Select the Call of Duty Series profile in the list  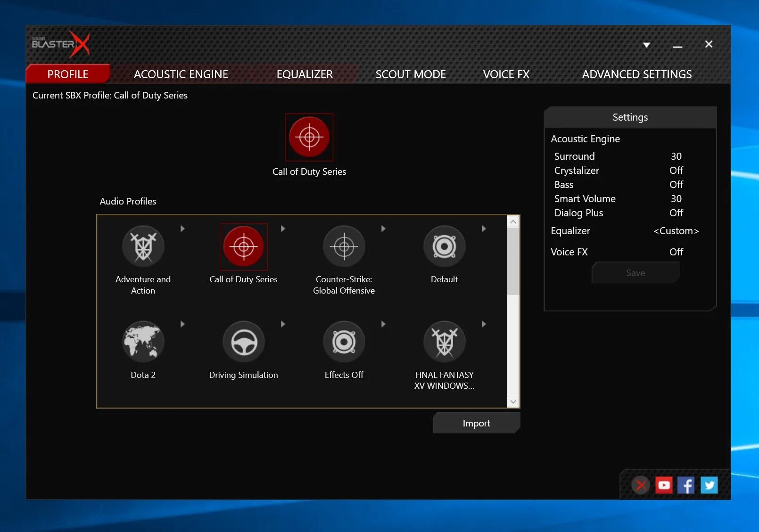[x=244, y=246]
